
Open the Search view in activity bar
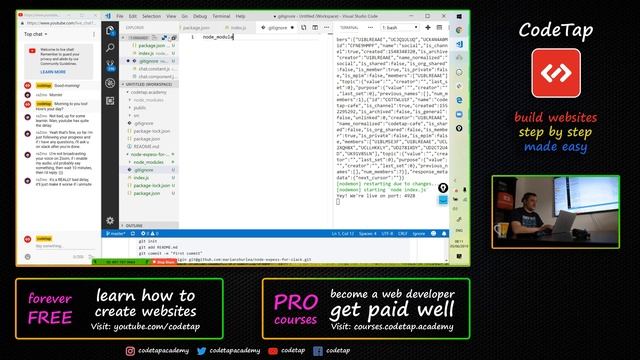[110, 48]
